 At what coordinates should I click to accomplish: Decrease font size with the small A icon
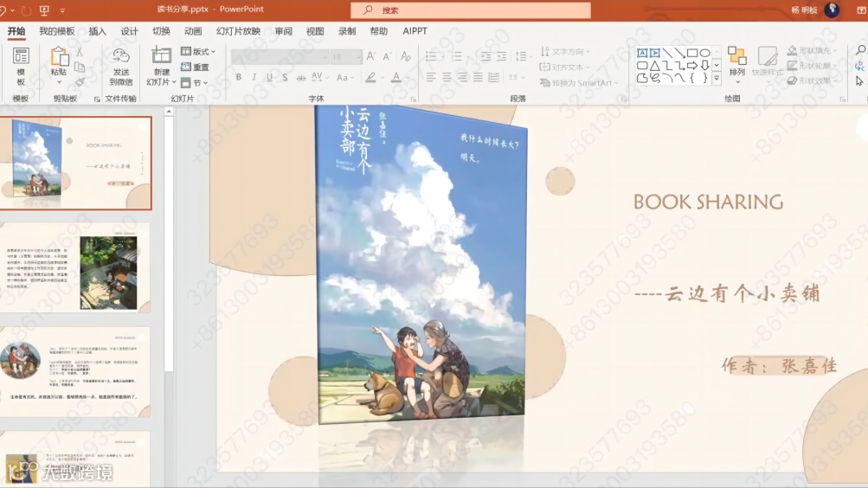(387, 56)
